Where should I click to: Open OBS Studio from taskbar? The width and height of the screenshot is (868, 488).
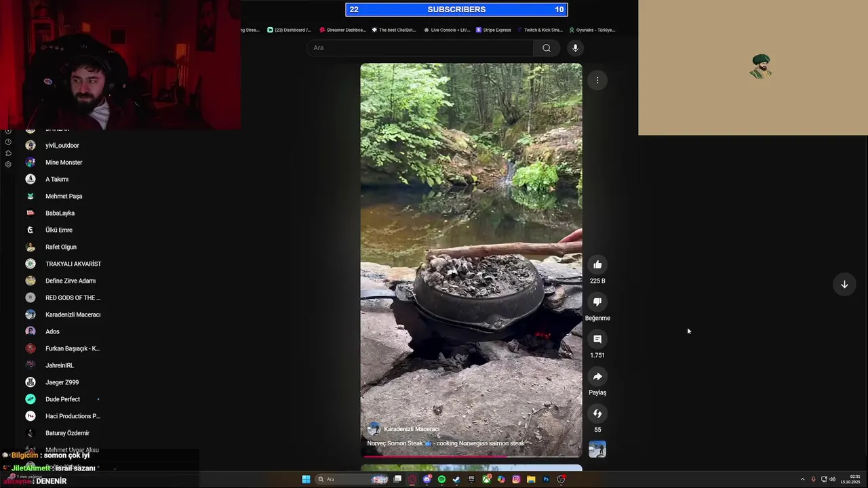(x=561, y=479)
